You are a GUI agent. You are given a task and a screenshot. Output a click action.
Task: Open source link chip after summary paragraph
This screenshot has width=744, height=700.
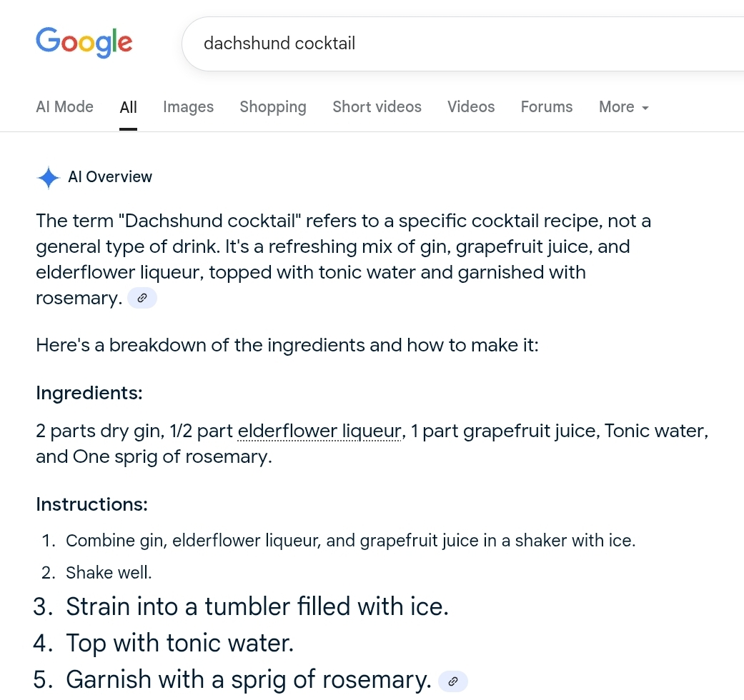tap(142, 299)
